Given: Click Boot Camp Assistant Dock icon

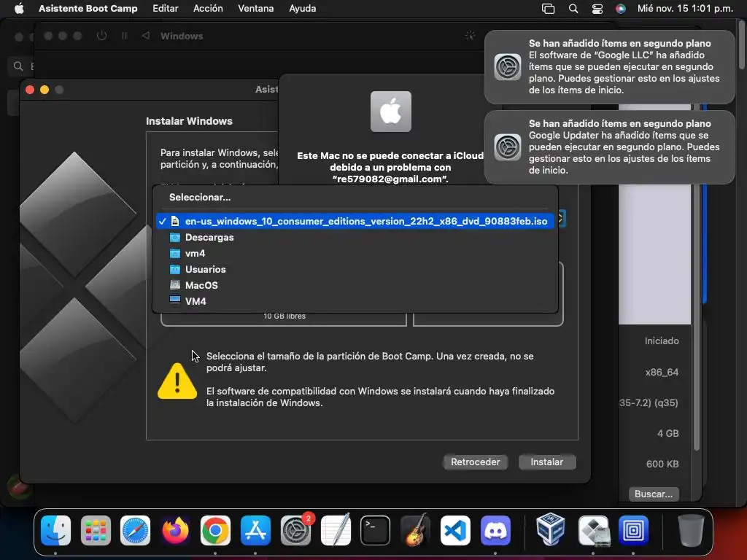Looking at the screenshot, I should pyautogui.click(x=593, y=530).
